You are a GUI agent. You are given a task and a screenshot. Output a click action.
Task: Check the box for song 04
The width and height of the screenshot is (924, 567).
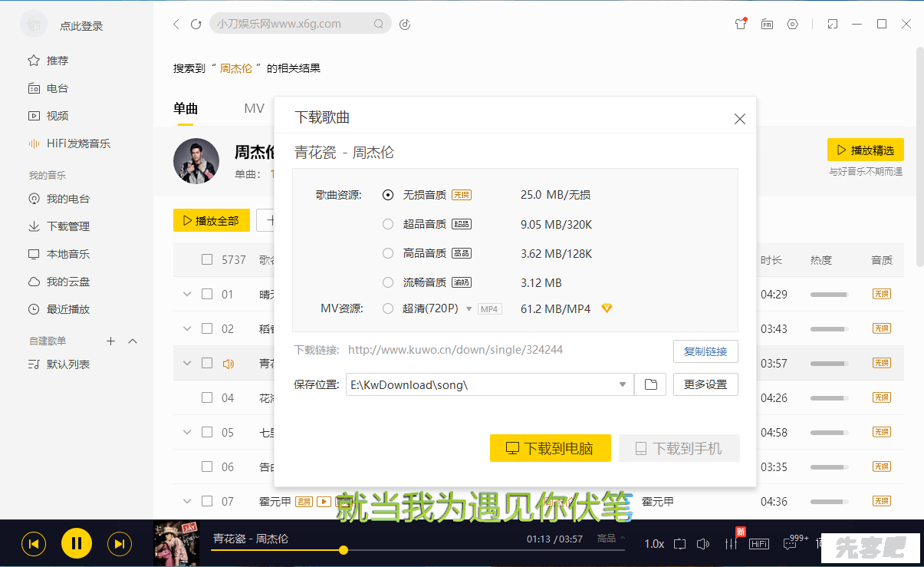point(207,397)
